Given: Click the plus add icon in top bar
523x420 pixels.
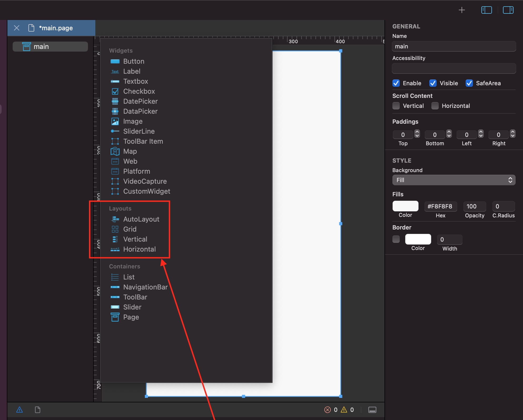Looking at the screenshot, I should 462,10.
